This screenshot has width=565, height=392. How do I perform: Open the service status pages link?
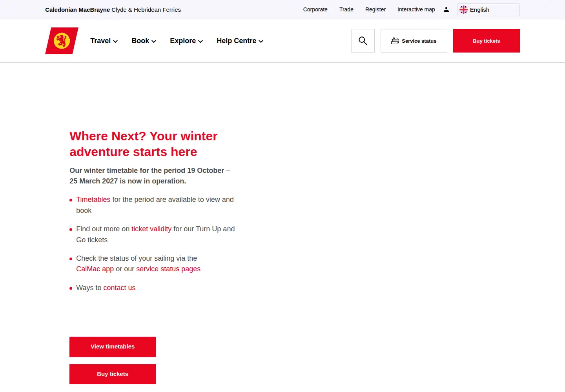168,269
